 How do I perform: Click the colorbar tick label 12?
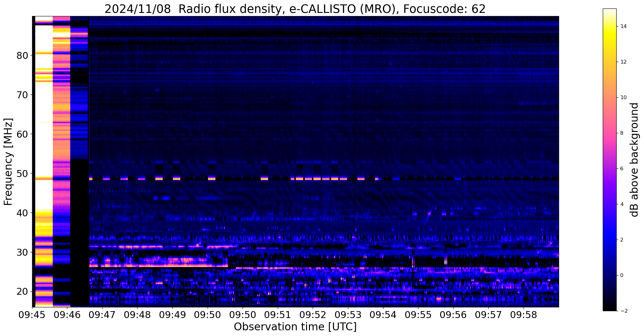click(623, 62)
